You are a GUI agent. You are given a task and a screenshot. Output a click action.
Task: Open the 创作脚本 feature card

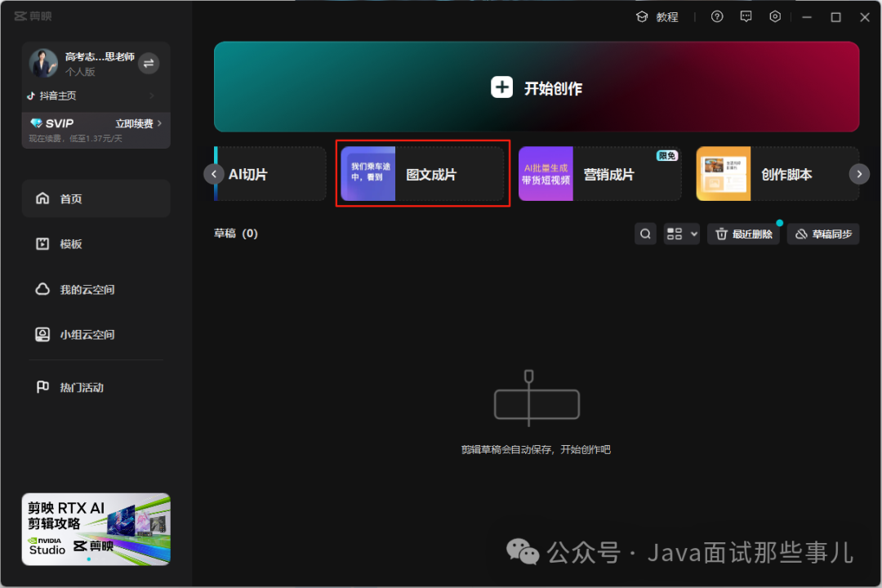pyautogui.click(x=777, y=174)
